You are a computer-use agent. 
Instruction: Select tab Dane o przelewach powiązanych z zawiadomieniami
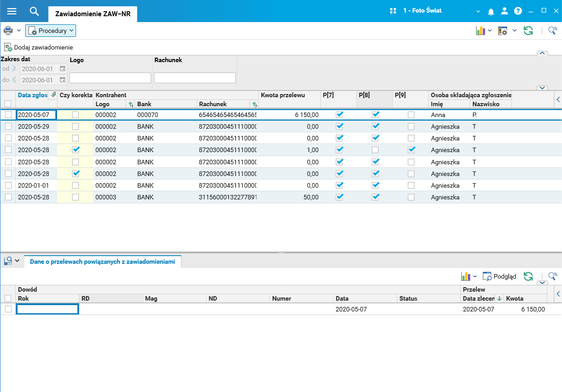coord(103,261)
